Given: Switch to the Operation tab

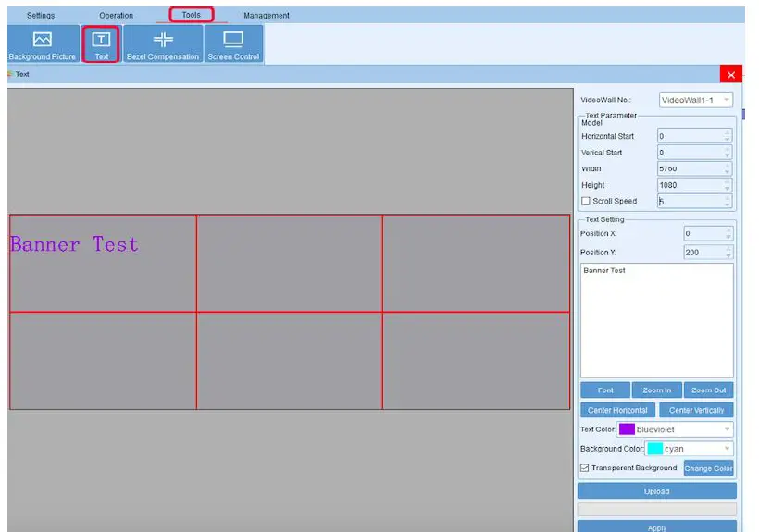Looking at the screenshot, I should (117, 16).
